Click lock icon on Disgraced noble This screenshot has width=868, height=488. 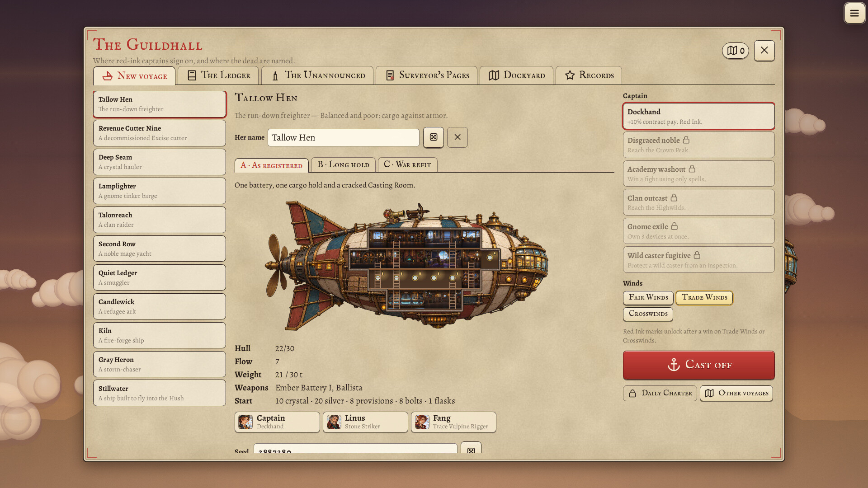[686, 140]
